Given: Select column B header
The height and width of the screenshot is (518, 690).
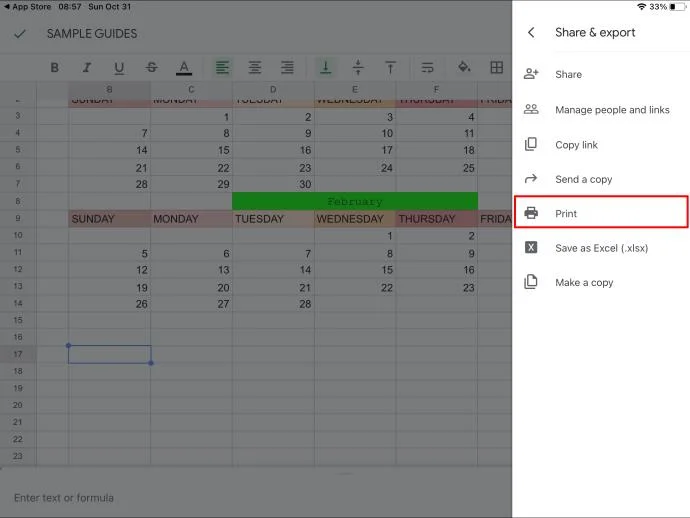Looking at the screenshot, I should (109, 89).
